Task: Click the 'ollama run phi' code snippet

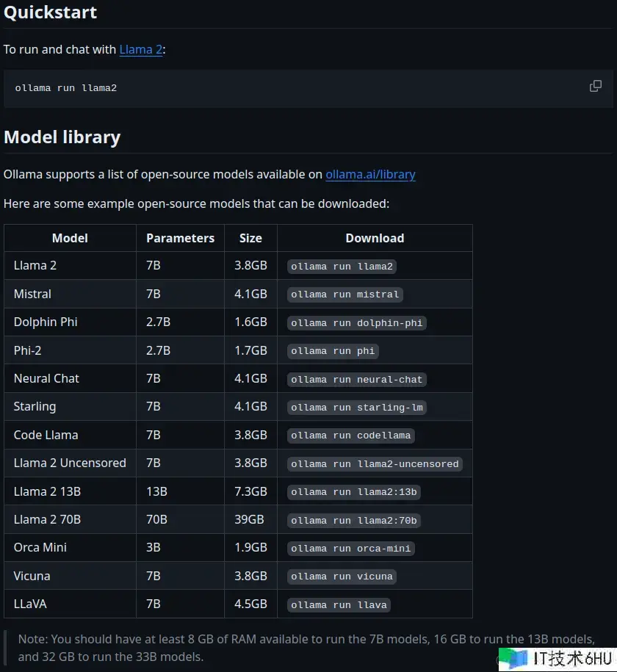Action: [x=333, y=351]
